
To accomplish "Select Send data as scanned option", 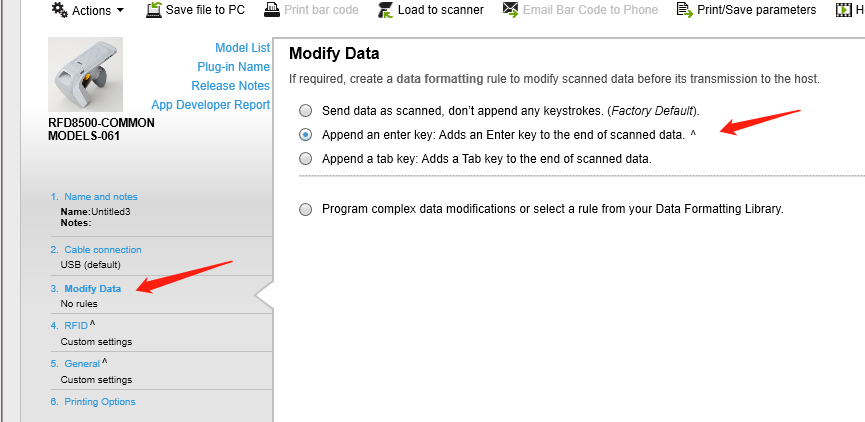I will 305,110.
